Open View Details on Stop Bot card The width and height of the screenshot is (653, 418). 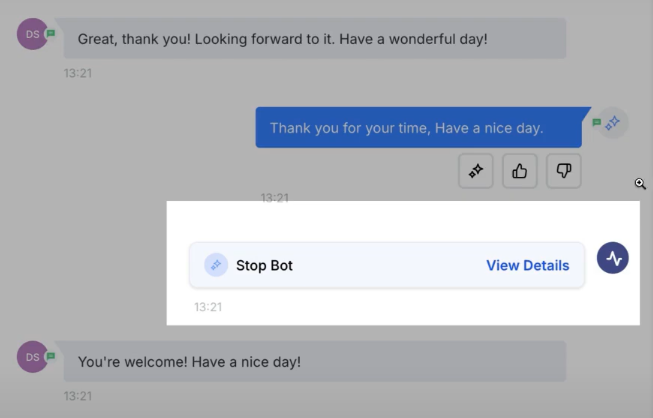click(527, 265)
